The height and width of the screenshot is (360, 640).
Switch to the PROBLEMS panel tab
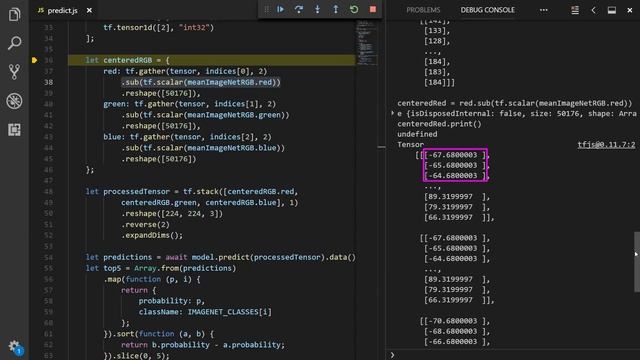point(423,10)
